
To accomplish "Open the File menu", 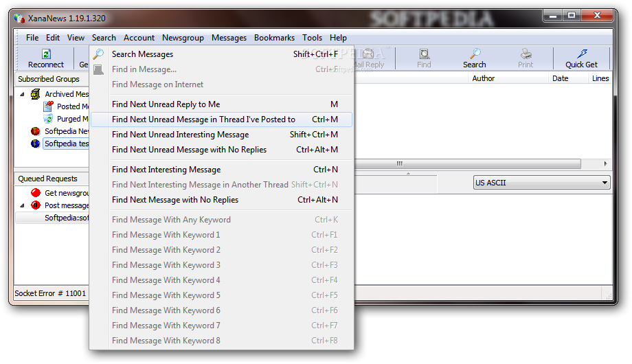I will pyautogui.click(x=32, y=38).
